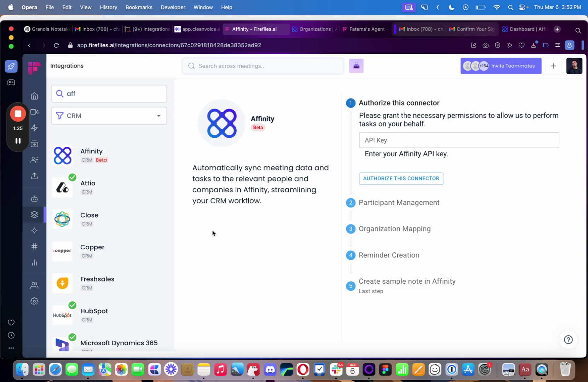Open Opera sidebar history clock icon
This screenshot has width=588, height=382.
pyautogui.click(x=11, y=335)
